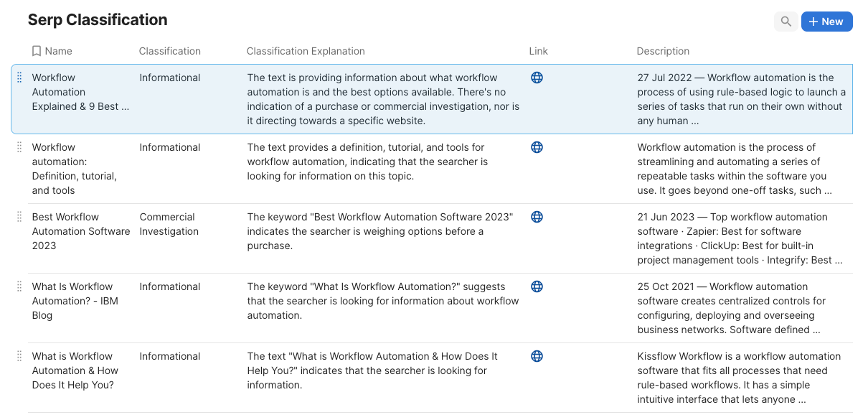This screenshot has width=868, height=415.
Task: Open globe link for Best Workflow Automation Software 2023
Action: [x=537, y=217]
